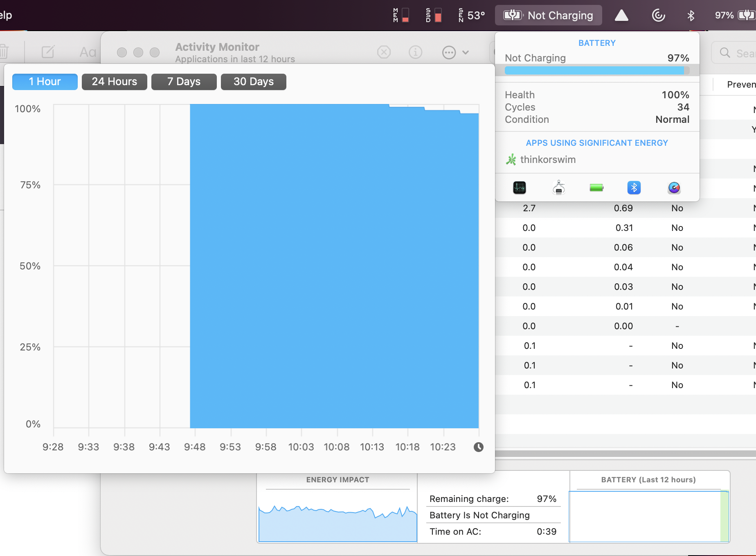Select the 1 Hour range tab
The image size is (756, 556).
[45, 81]
